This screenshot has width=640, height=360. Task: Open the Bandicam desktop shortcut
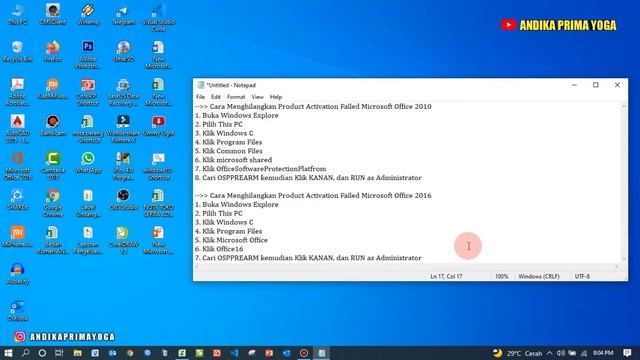click(53, 125)
